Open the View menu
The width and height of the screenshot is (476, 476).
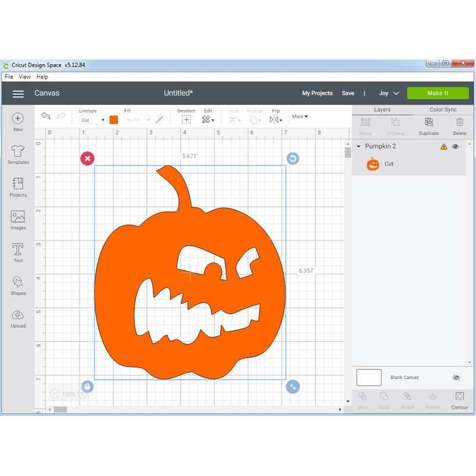[24, 77]
